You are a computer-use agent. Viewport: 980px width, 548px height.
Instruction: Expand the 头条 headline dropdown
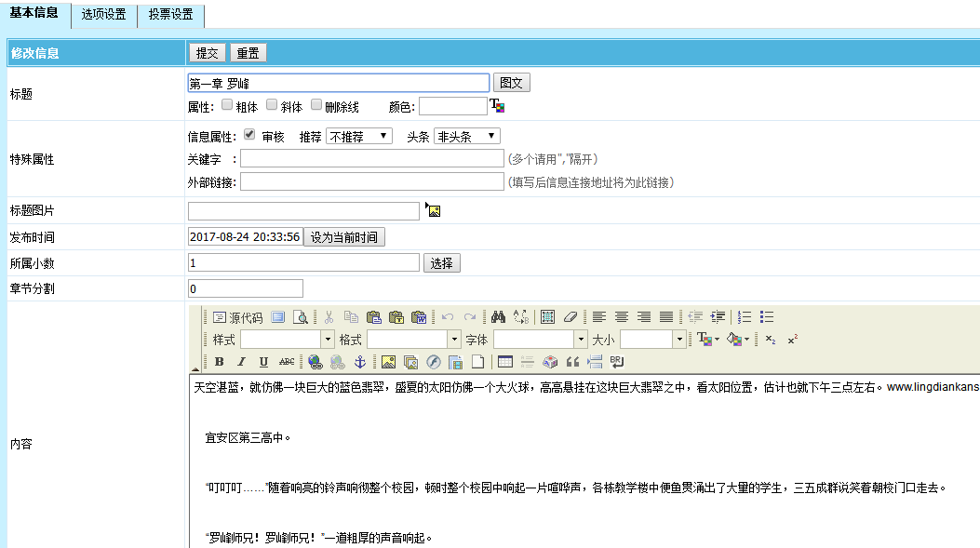pyautogui.click(x=466, y=136)
